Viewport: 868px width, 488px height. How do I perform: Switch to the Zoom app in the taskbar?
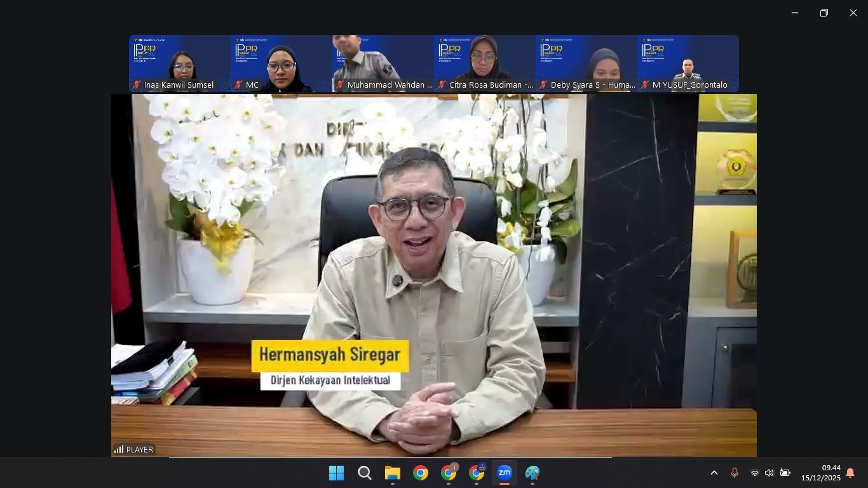pos(505,473)
